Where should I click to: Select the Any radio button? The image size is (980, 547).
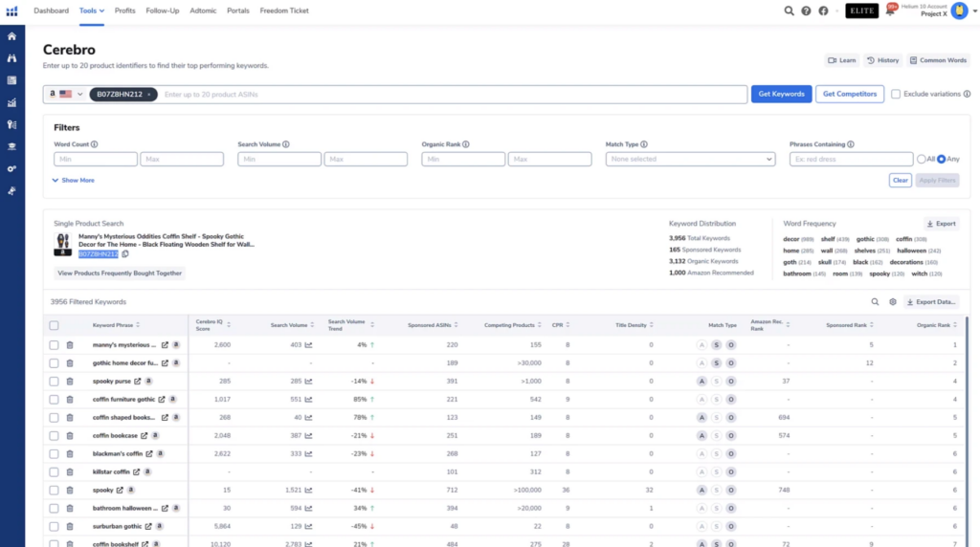[942, 160]
